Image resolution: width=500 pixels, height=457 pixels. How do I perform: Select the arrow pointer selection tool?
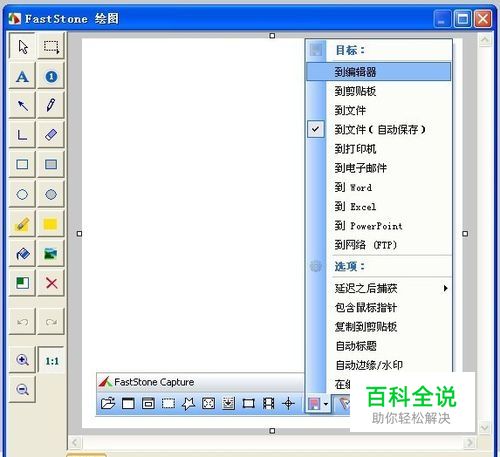(22, 47)
